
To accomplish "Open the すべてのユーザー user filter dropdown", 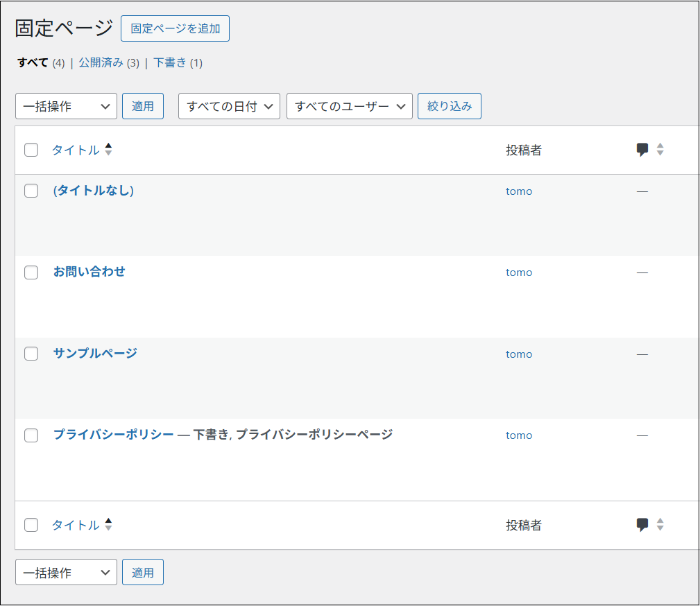I will [x=349, y=106].
